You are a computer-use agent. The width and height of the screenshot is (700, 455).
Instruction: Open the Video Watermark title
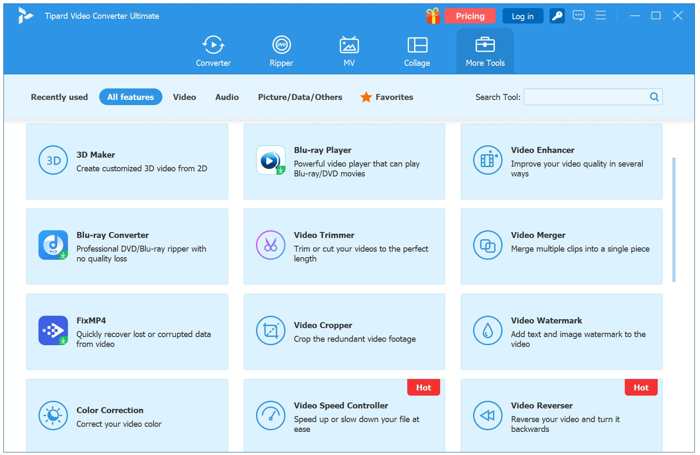(546, 320)
